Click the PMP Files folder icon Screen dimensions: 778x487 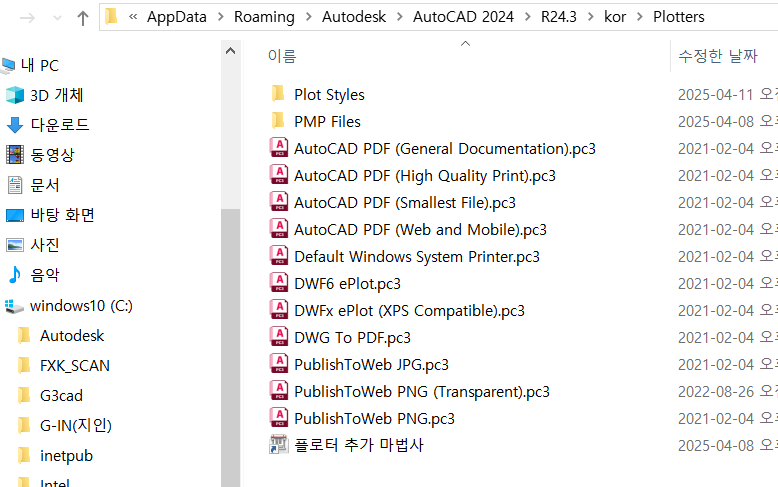pyautogui.click(x=278, y=121)
